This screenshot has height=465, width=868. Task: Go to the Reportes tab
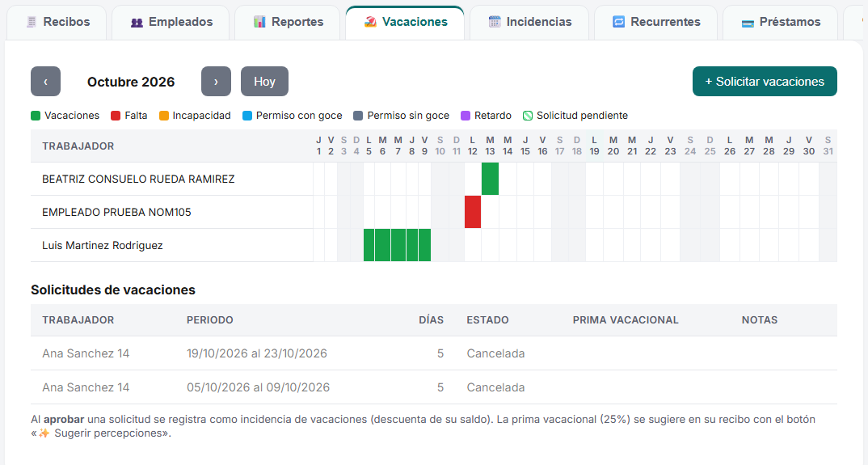tap(287, 22)
